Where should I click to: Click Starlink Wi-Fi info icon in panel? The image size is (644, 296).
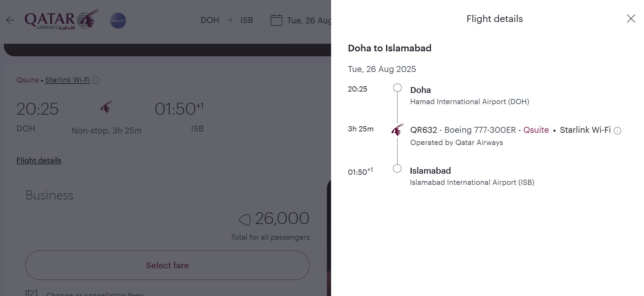point(617,131)
